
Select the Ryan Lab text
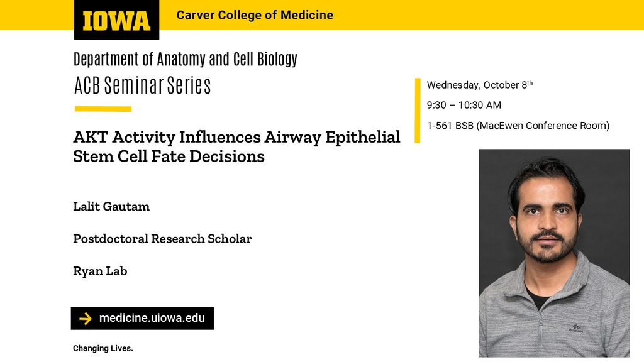[x=100, y=271]
